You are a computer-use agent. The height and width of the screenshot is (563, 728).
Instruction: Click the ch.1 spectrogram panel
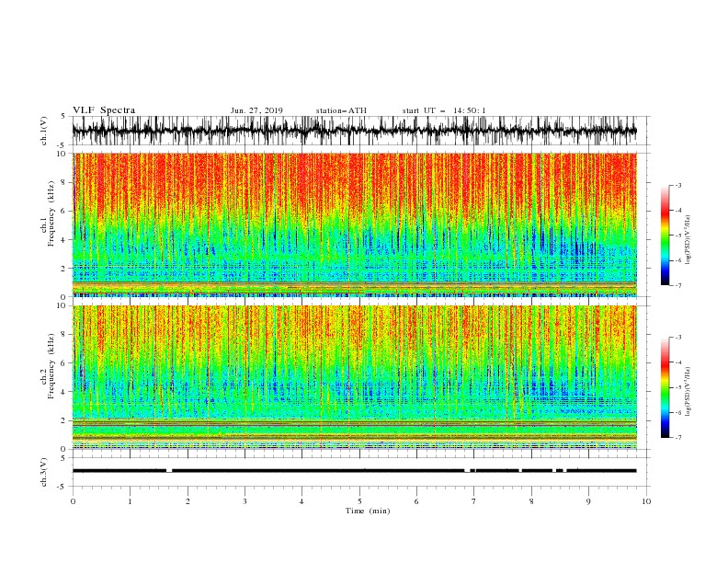click(354, 224)
